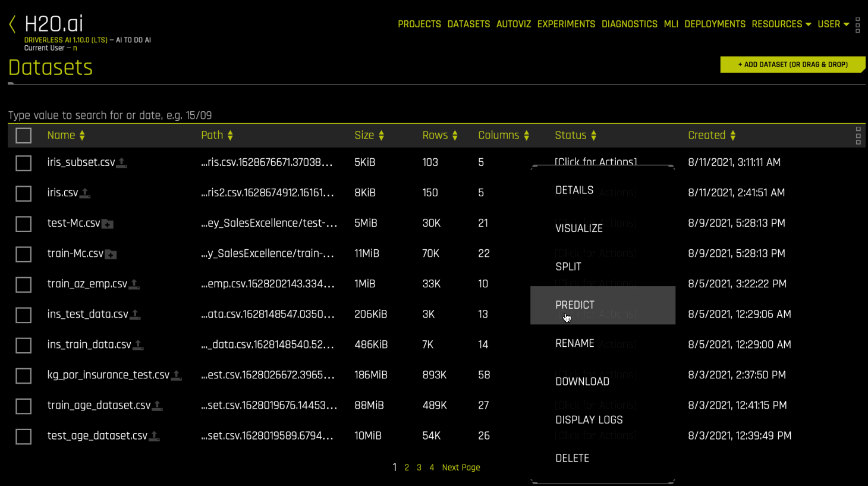The image size is (868, 486).
Task: Click the iris_subset.csv dataset name
Action: pos(81,162)
